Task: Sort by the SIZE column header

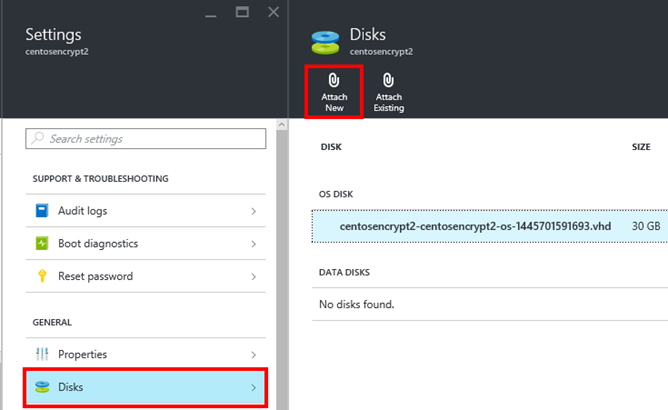Action: (641, 147)
